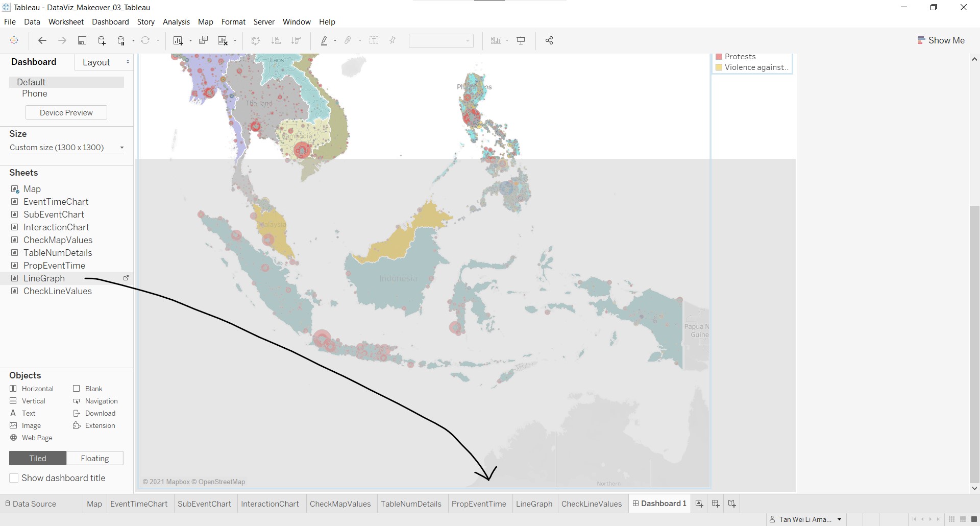
Task: Click the New Dashboard tab icon
Action: pos(716,504)
